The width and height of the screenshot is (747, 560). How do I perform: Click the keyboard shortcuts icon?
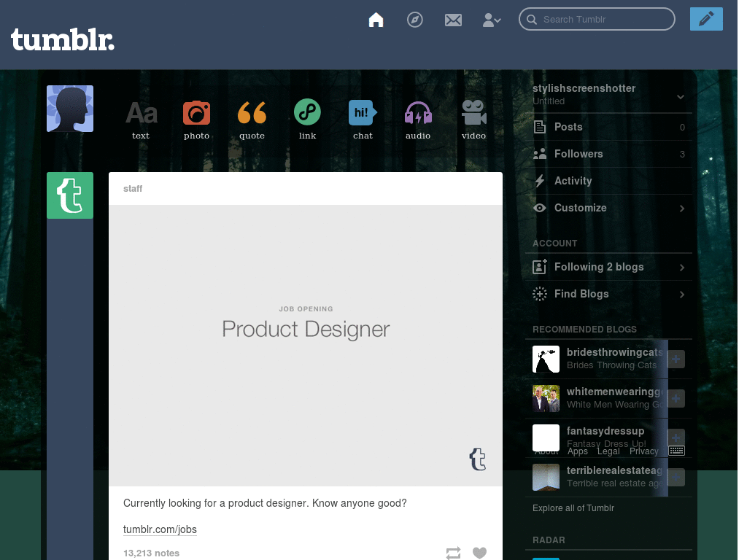pos(676,451)
